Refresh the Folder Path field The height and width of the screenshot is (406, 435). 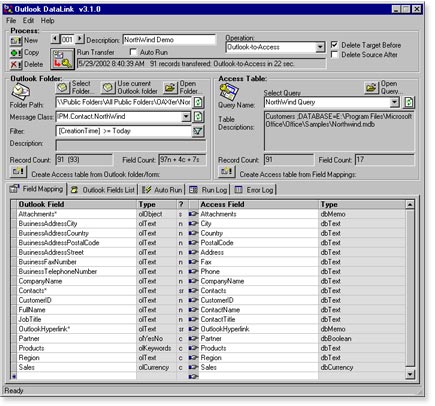198,102
